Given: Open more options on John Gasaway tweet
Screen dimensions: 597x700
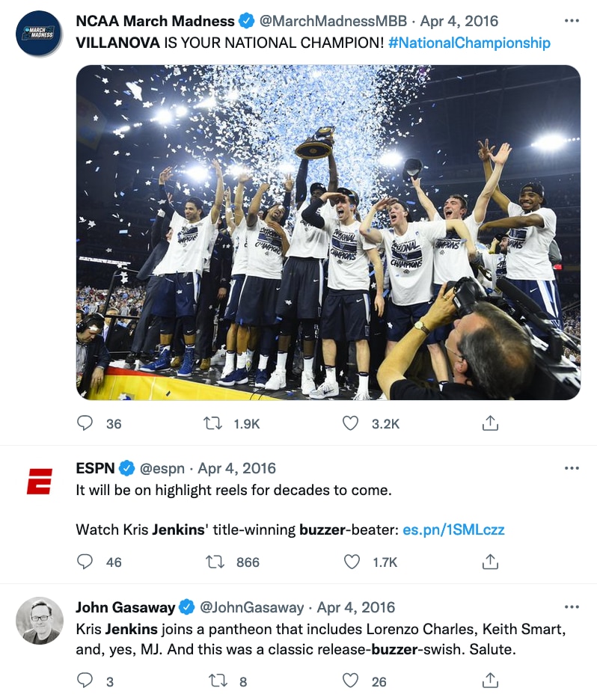Looking at the screenshot, I should (x=572, y=607).
